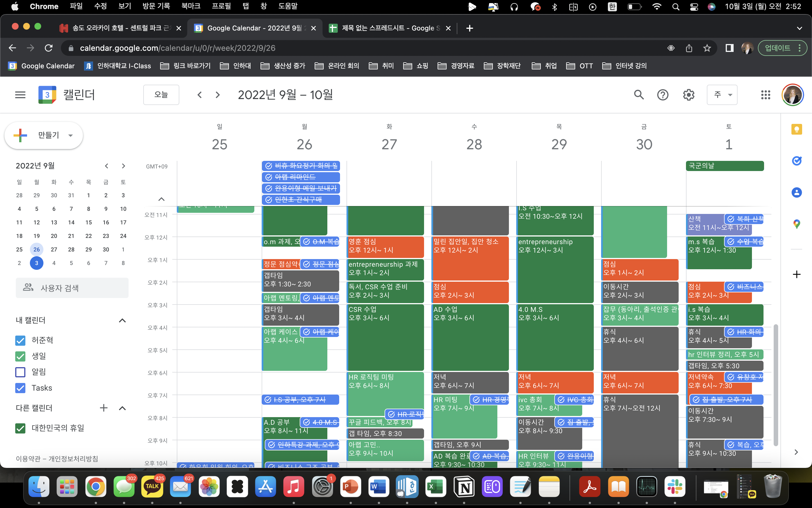
Task: Collapse the 내 캘린더 section
Action: [122, 320]
